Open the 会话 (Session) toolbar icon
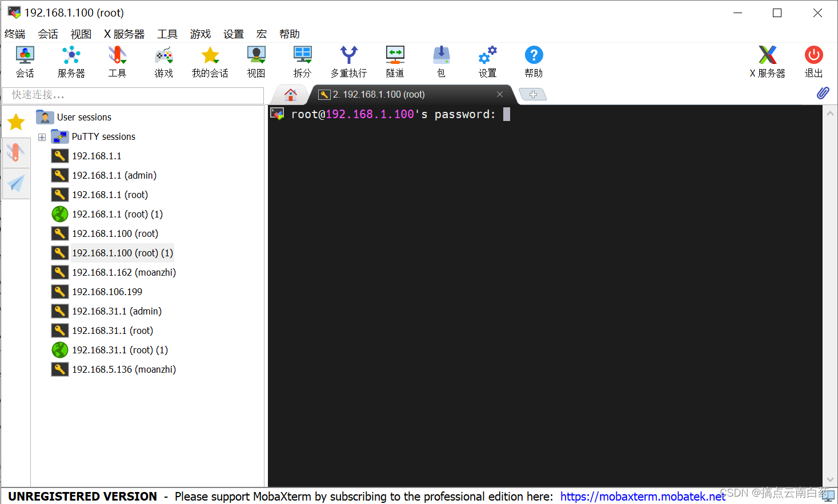Viewport: 838px width, 504px height. [25, 62]
